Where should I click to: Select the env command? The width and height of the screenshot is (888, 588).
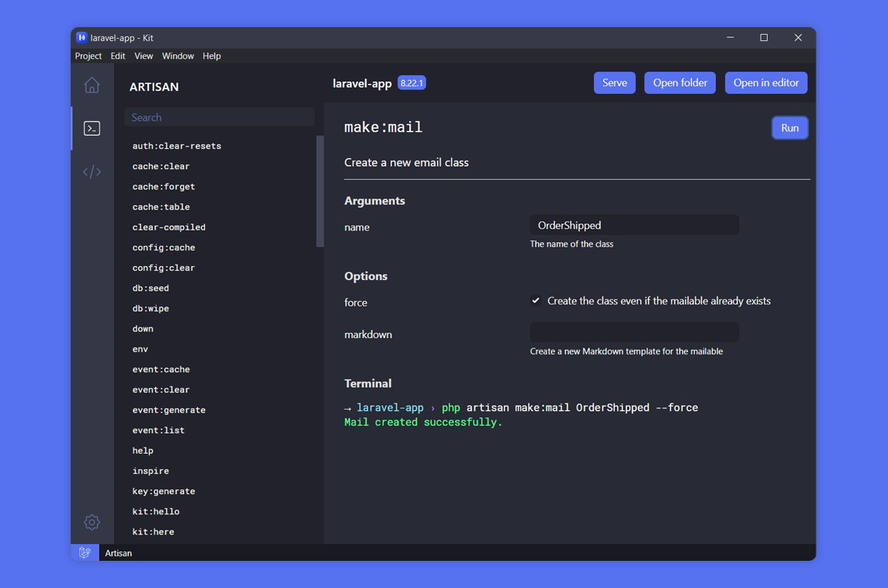[140, 350]
